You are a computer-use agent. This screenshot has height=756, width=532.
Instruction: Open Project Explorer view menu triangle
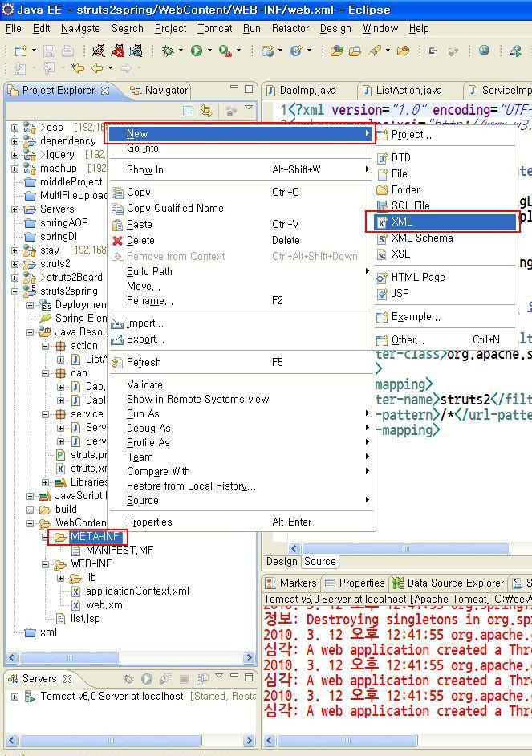tap(249, 108)
